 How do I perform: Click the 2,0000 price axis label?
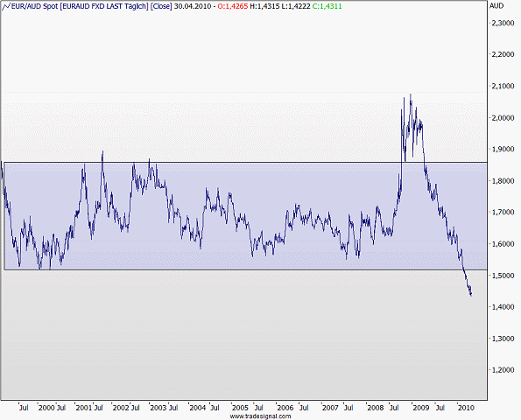click(503, 118)
